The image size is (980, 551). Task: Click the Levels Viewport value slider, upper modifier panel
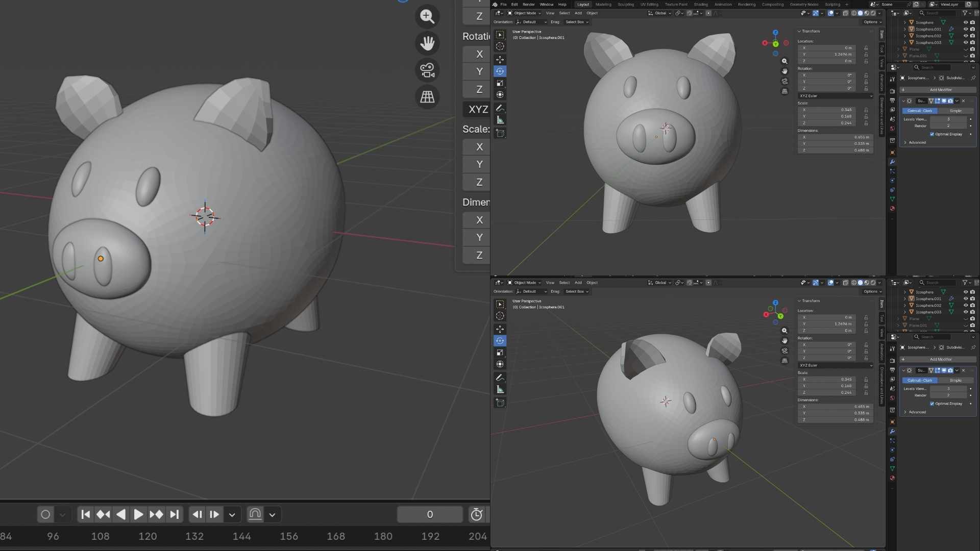click(948, 119)
